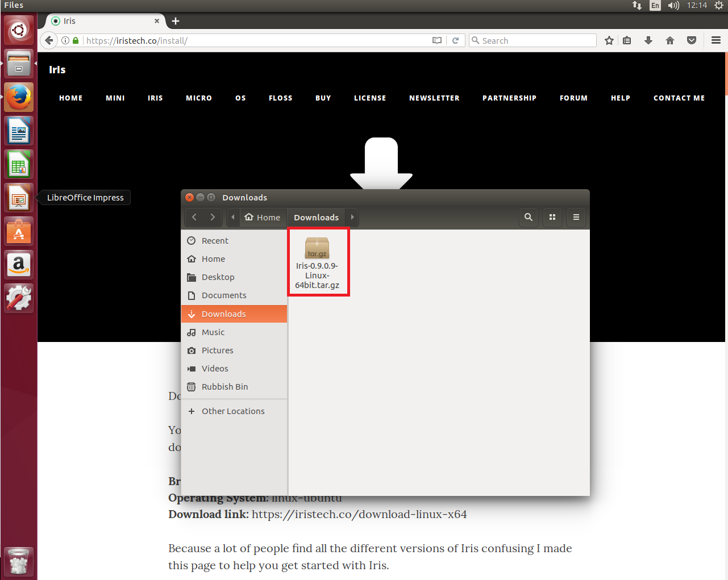The height and width of the screenshot is (580, 728).
Task: Go forward in the Files window
Action: point(213,217)
